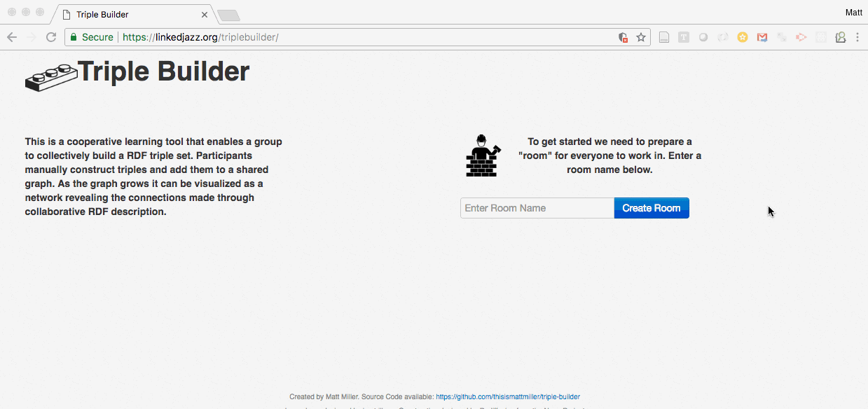Click the address bar URL linkedjazz.org/triplebuilder
Screen dimensions: 868x409
click(200, 37)
